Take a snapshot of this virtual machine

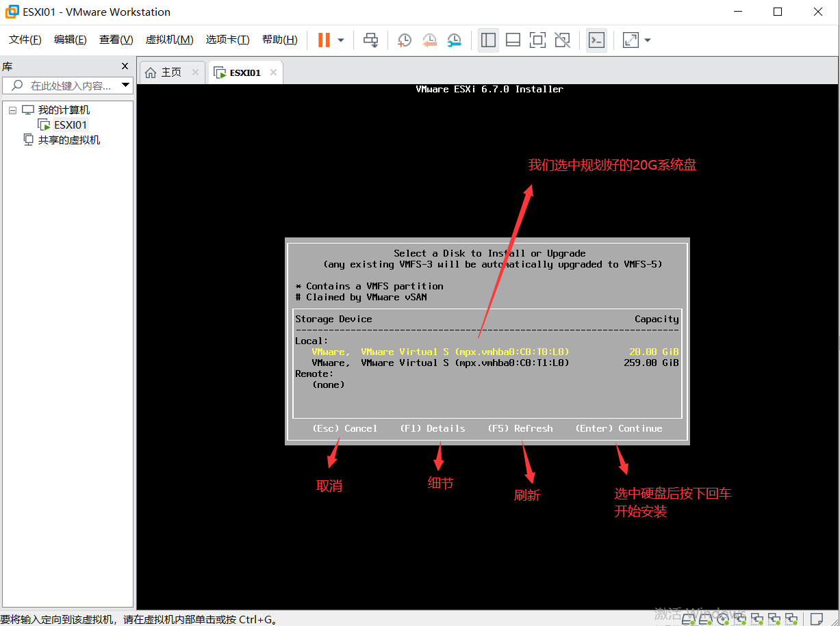point(405,40)
